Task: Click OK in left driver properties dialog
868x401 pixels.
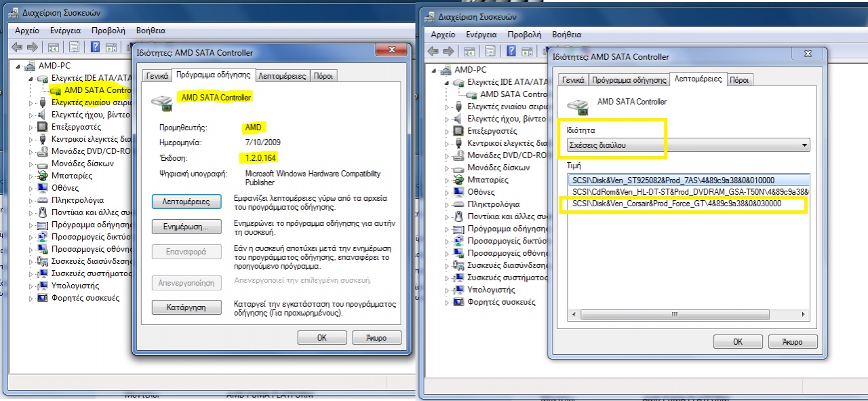Action: (322, 338)
